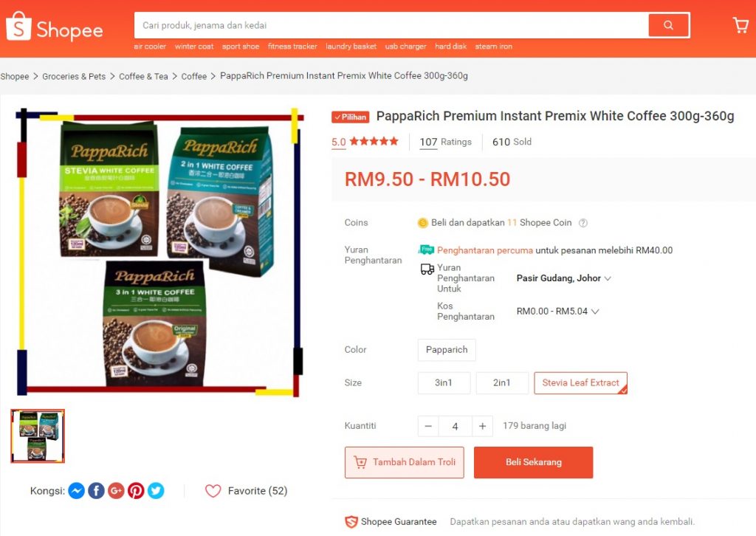Screen dimensions: 756x536
Task: Toggle the Favorite heart icon
Action: (x=213, y=491)
